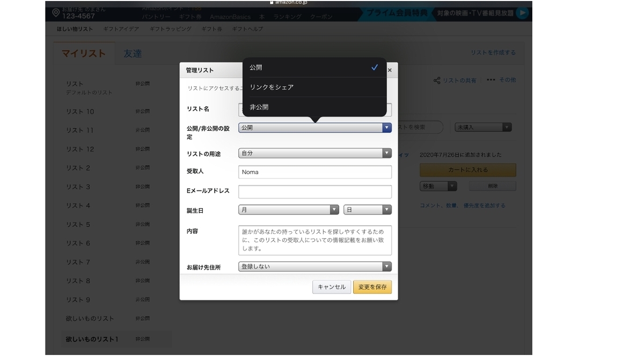
Task: Click the リストの共有 share icon
Action: (437, 80)
